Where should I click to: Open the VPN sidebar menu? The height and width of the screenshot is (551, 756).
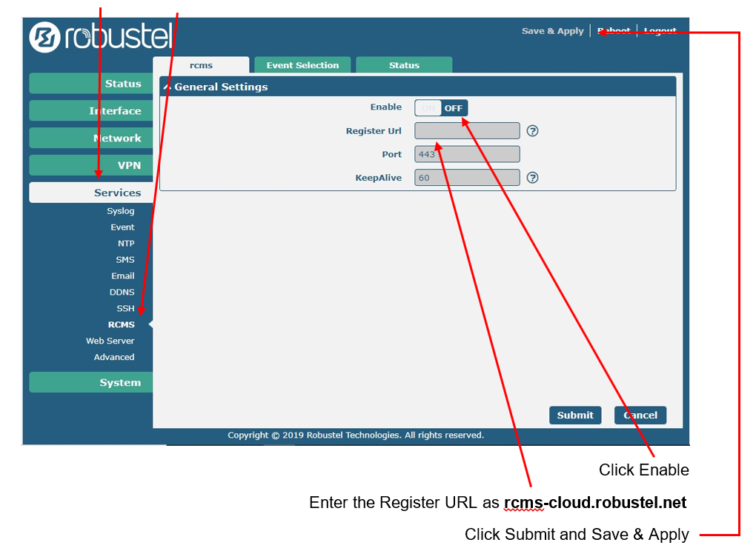click(91, 165)
